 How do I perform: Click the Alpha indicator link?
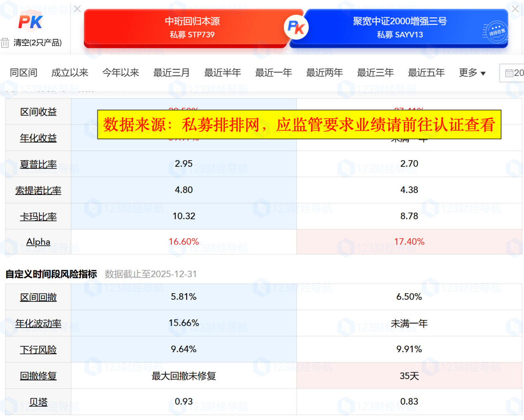click(x=38, y=242)
